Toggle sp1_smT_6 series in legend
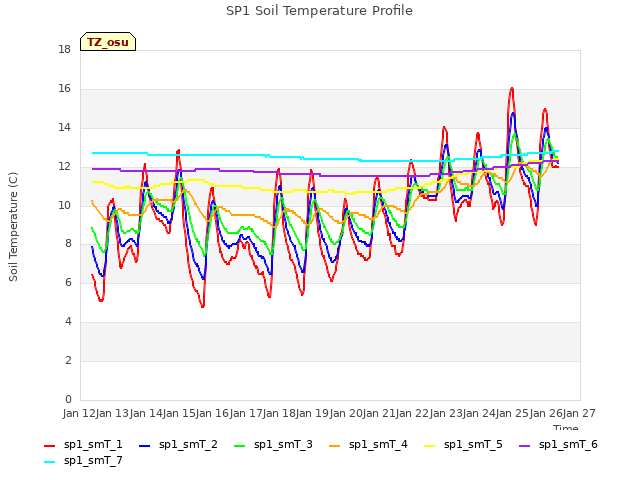640x480 pixels. (558, 444)
